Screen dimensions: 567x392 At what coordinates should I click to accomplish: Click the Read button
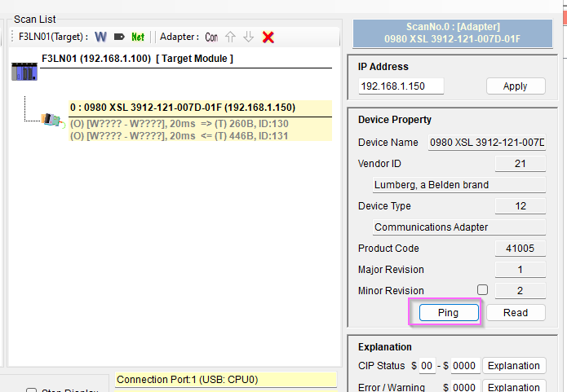point(516,312)
